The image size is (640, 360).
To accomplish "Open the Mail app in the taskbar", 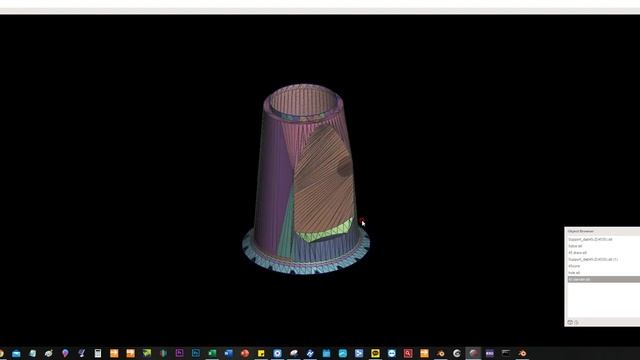I will tap(16, 353).
